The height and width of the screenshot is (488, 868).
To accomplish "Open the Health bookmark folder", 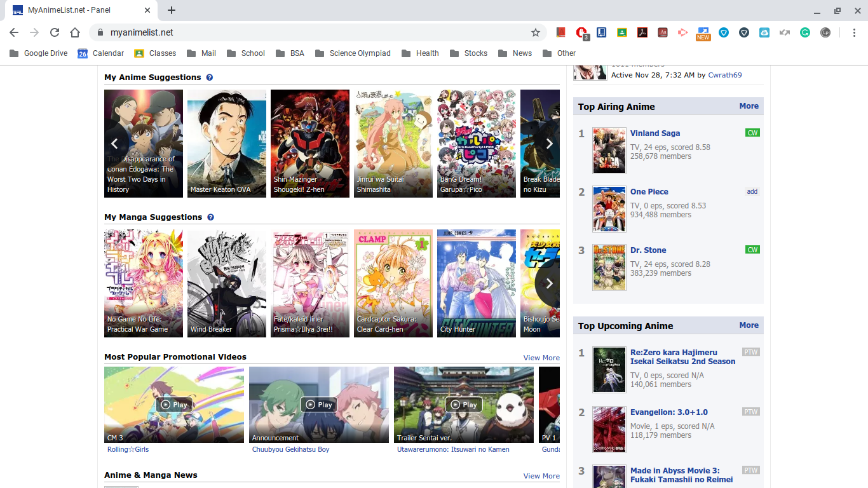I will [420, 53].
